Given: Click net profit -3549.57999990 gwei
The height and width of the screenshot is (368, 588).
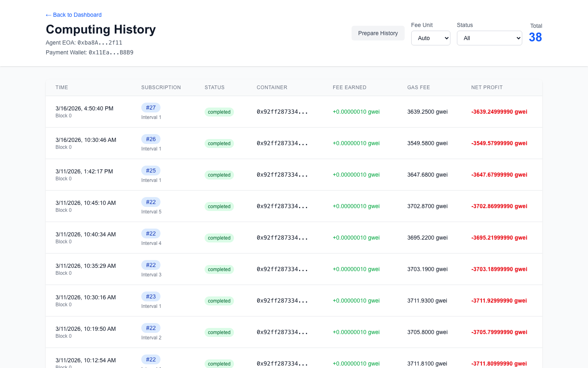Looking at the screenshot, I should coord(499,143).
